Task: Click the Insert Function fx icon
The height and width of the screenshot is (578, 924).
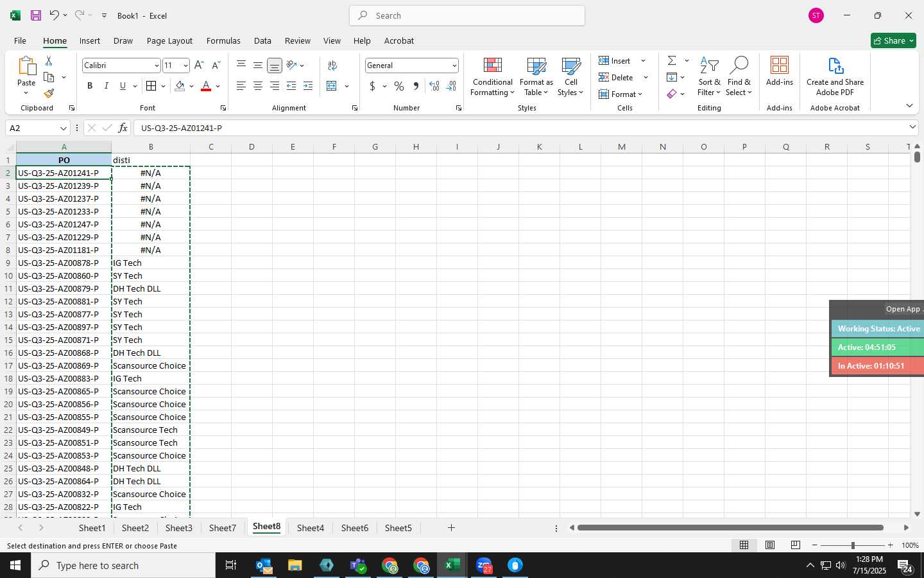Action: pyautogui.click(x=123, y=128)
